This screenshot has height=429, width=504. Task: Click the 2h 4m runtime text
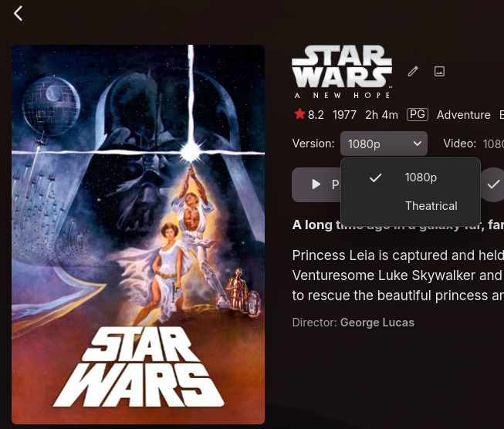pos(381,115)
